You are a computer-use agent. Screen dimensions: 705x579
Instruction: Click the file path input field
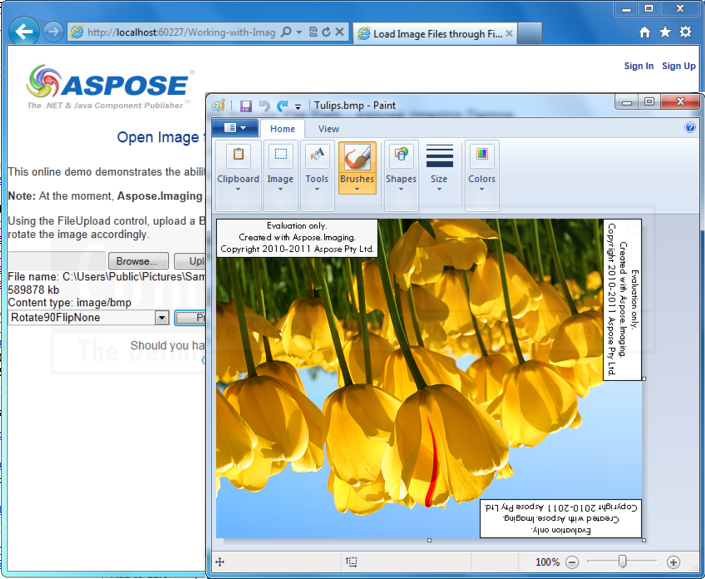point(57,261)
